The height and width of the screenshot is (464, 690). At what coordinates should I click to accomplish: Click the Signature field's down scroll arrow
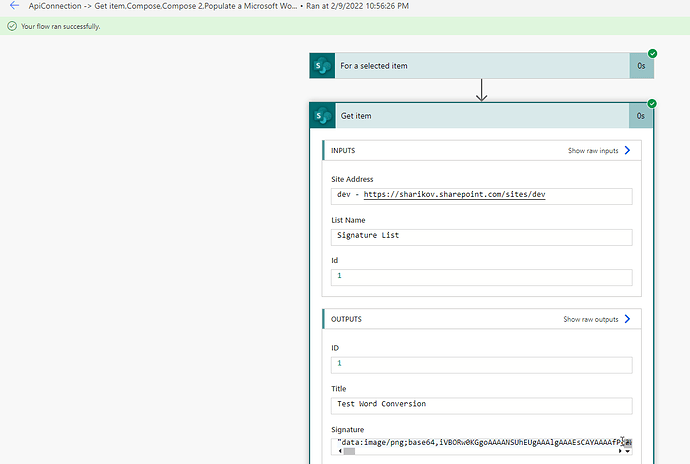click(628, 451)
